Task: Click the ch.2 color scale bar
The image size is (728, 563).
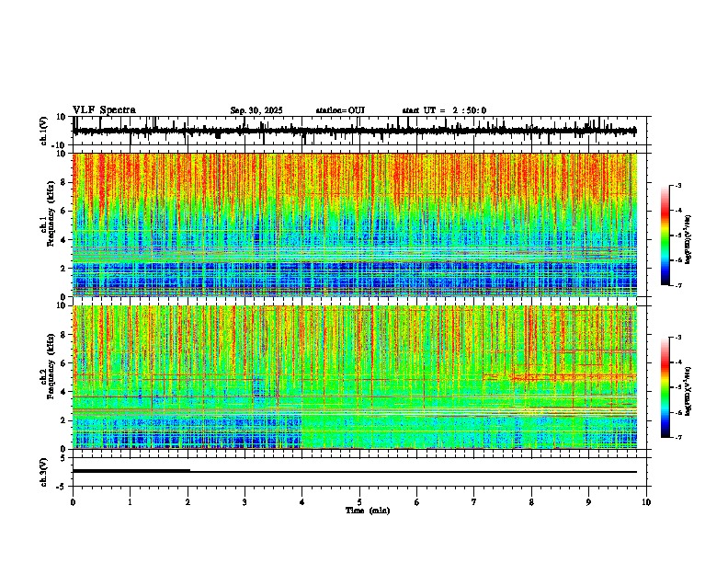Action: click(x=665, y=387)
